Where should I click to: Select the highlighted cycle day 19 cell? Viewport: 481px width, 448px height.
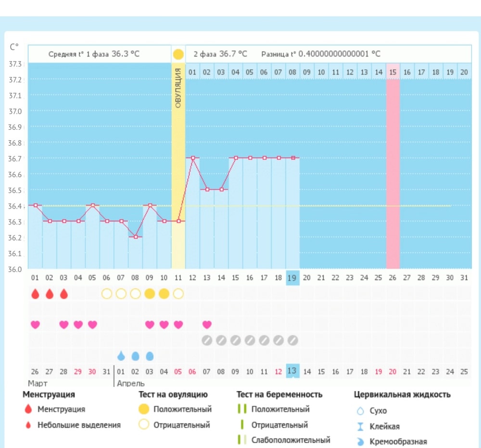tap(292, 278)
